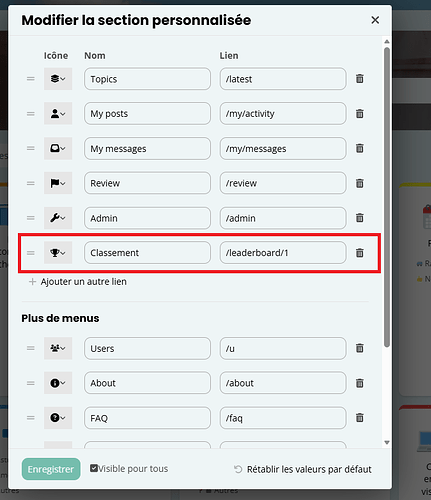Open icon picker for Admin wrench icon
The width and height of the screenshot is (431, 500).
(58, 218)
